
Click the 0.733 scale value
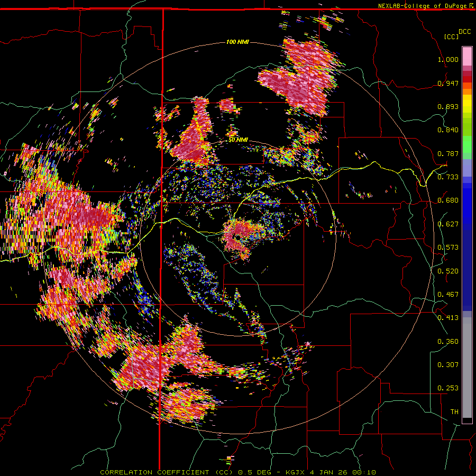coord(448,177)
